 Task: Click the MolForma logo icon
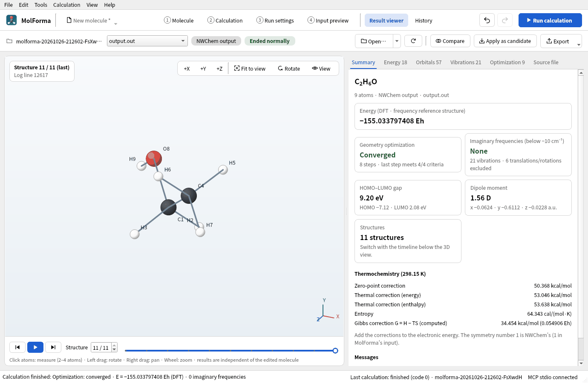pyautogui.click(x=12, y=20)
